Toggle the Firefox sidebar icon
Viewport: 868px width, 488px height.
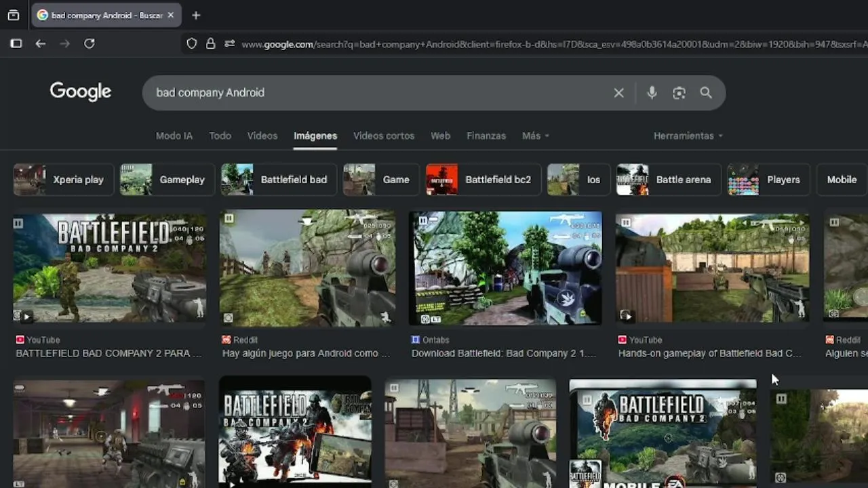[x=16, y=43]
